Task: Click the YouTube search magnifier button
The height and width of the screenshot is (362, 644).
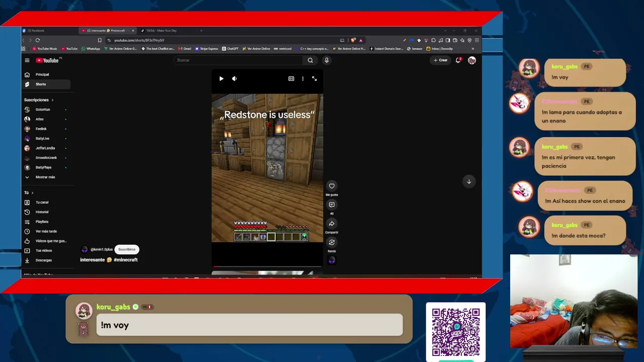Action: (310, 60)
